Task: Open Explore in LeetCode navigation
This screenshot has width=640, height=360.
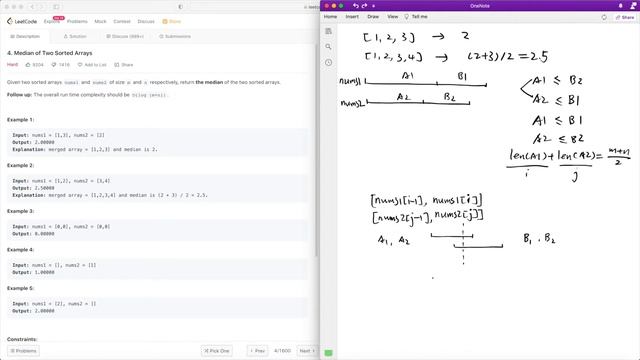Action: (51, 21)
